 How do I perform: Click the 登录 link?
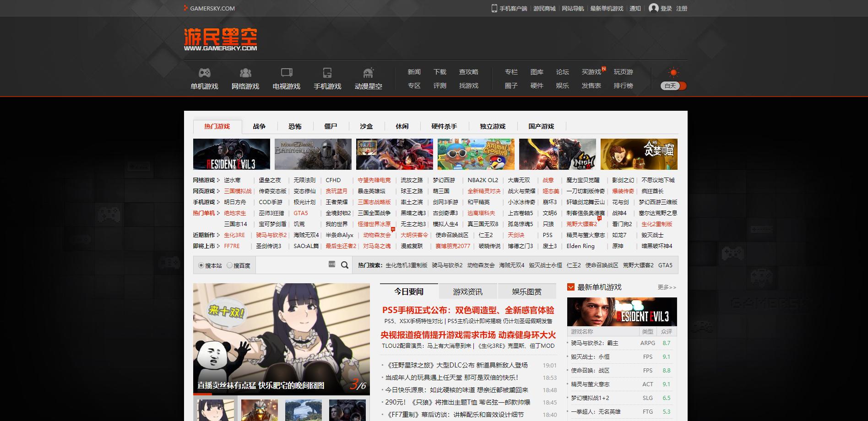click(666, 8)
